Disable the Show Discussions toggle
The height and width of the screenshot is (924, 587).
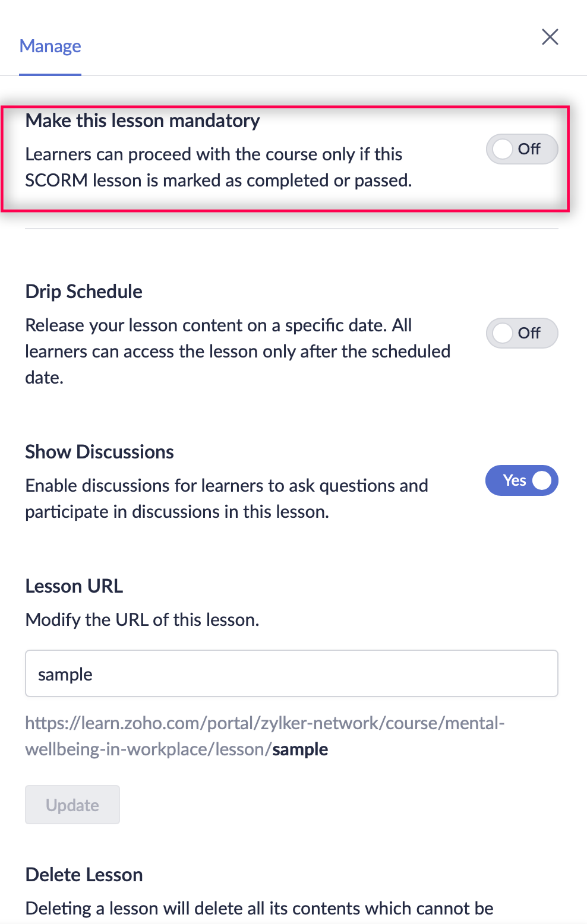(521, 480)
